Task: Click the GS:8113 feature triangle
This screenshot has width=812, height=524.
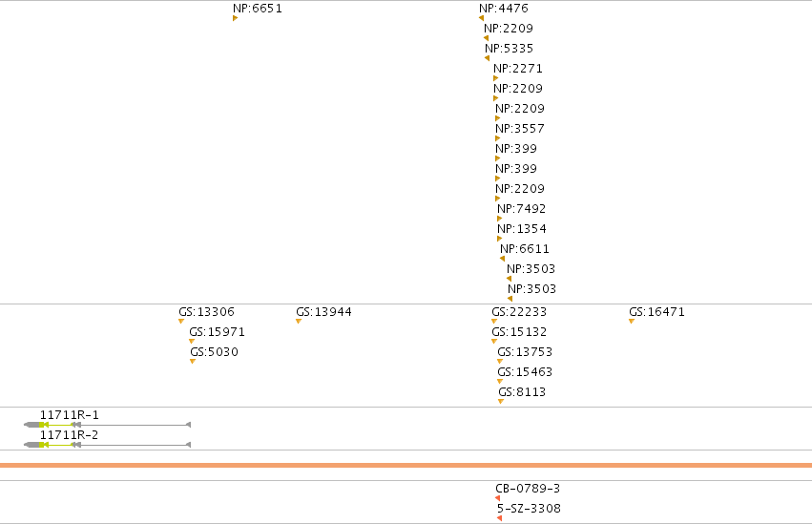Action: [x=501, y=402]
